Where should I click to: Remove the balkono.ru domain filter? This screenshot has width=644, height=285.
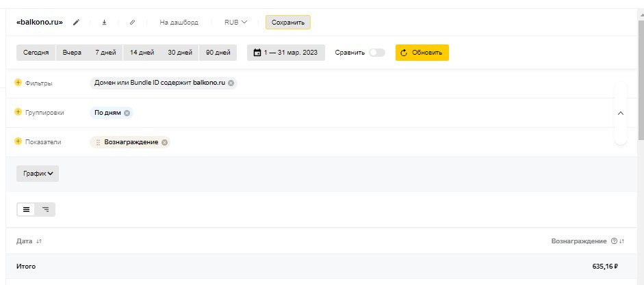[231, 83]
